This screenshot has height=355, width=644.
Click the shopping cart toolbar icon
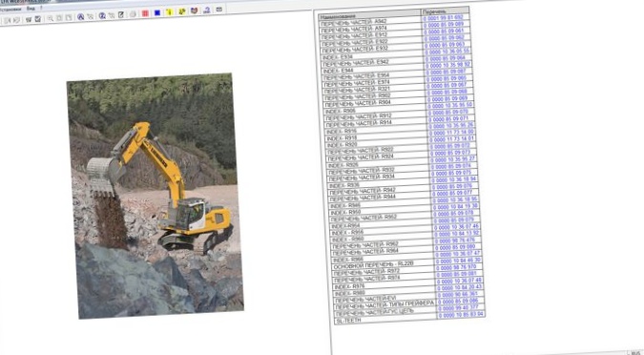pyautogui.click(x=29, y=19)
